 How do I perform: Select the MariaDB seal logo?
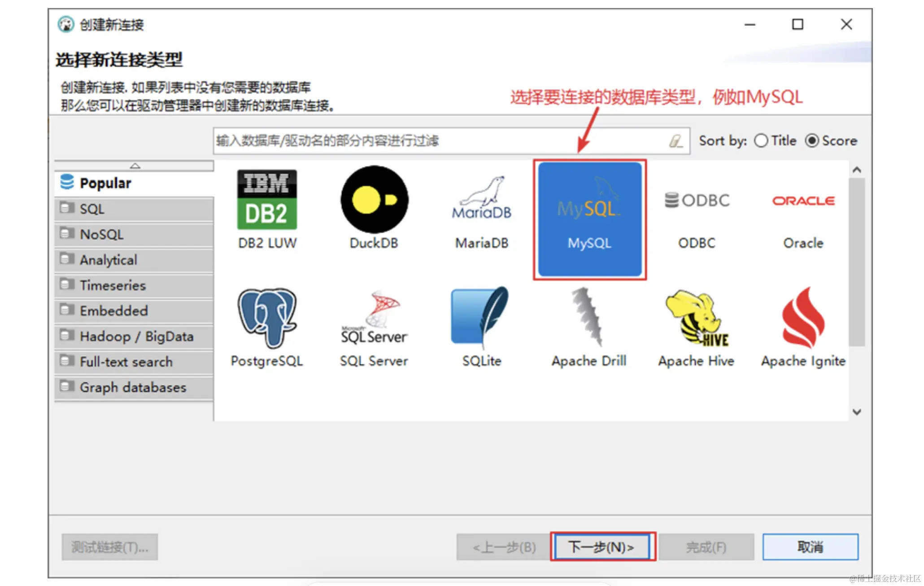point(482,197)
